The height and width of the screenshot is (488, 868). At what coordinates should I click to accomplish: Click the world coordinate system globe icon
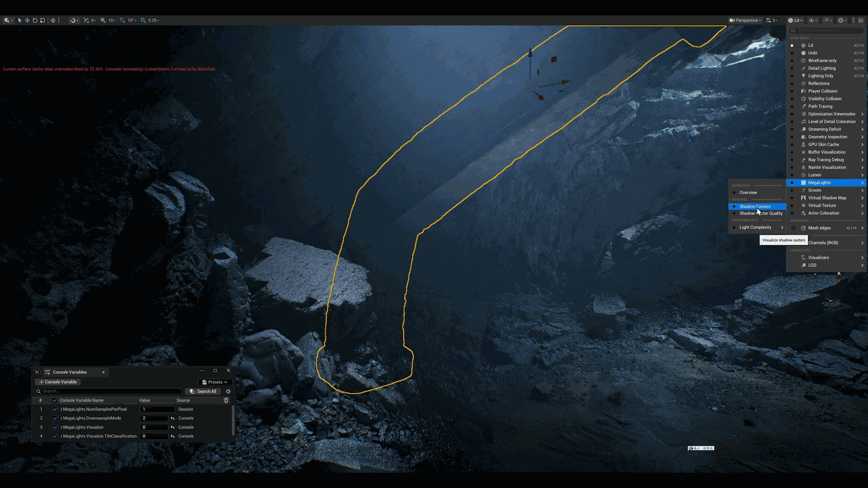(x=53, y=20)
